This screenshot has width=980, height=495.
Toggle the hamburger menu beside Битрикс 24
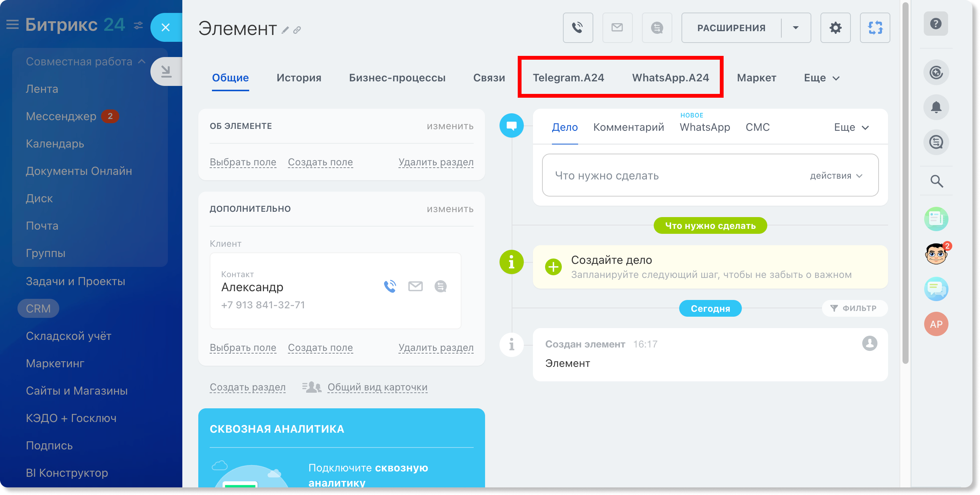(x=13, y=25)
